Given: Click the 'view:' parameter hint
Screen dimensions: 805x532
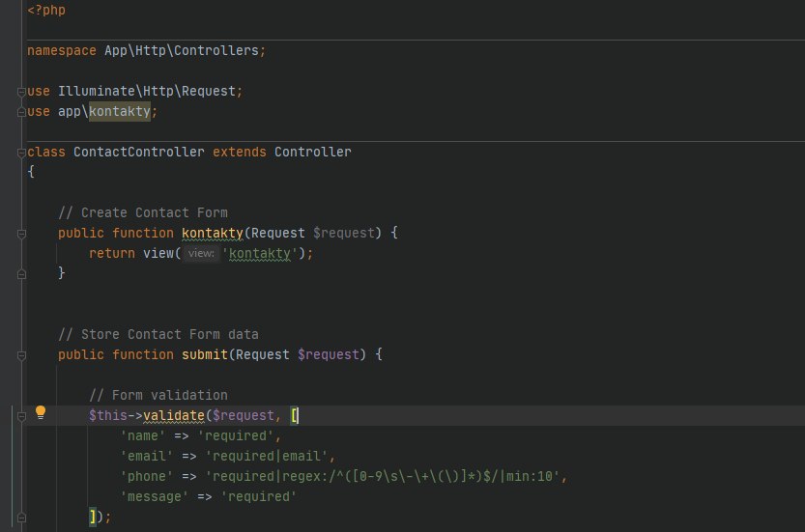Looking at the screenshot, I should tap(201, 253).
